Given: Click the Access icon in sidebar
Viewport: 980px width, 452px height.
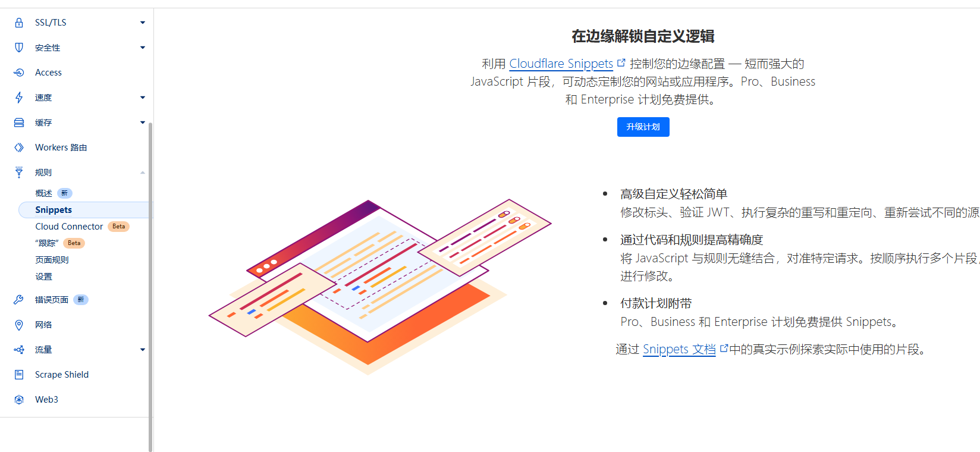Looking at the screenshot, I should (19, 73).
